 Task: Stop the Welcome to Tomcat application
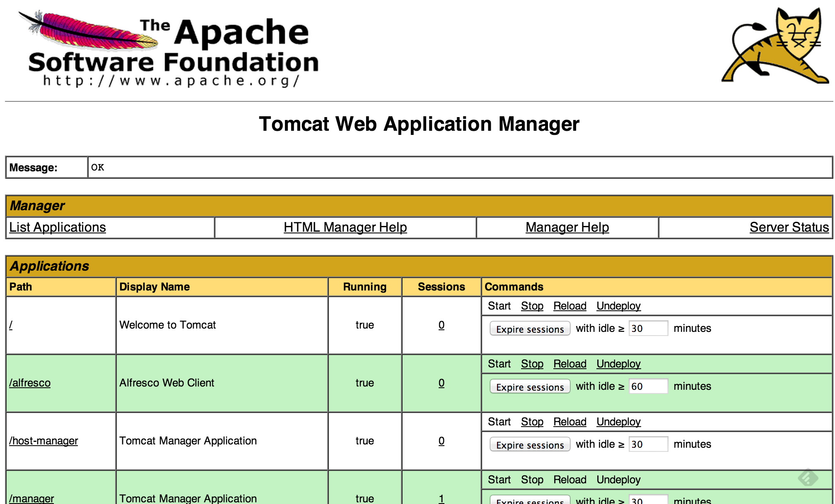(532, 306)
